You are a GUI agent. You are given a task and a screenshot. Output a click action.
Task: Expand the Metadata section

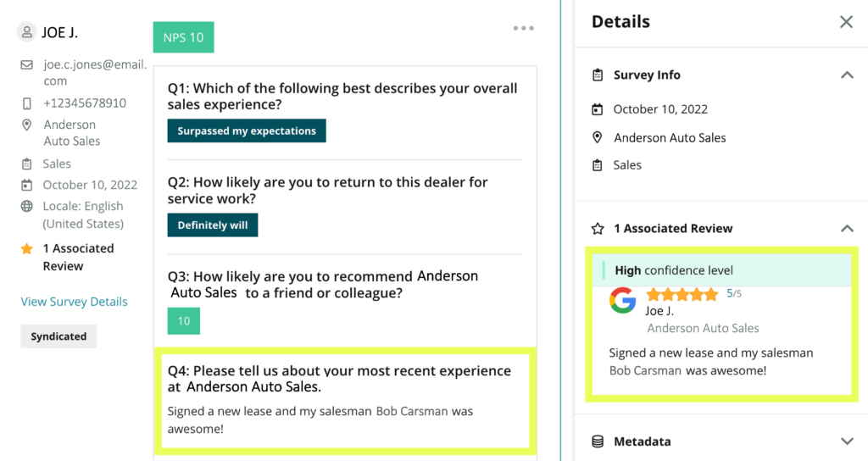click(x=846, y=442)
